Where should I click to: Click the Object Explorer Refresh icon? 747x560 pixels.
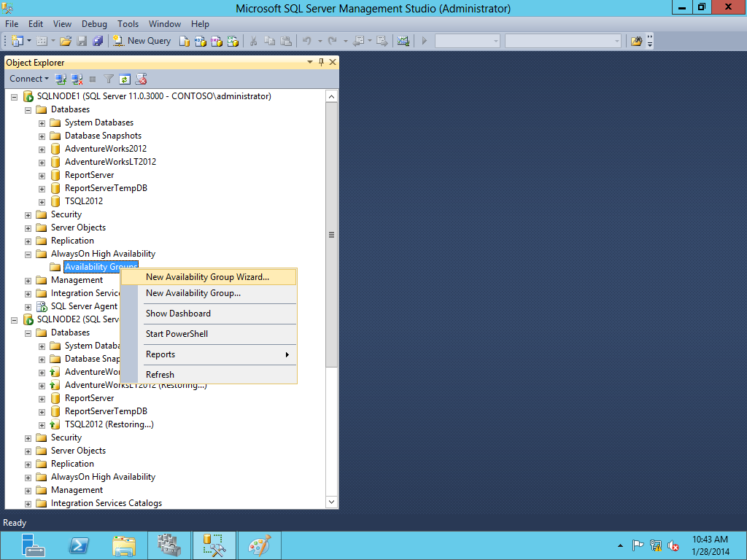click(124, 79)
